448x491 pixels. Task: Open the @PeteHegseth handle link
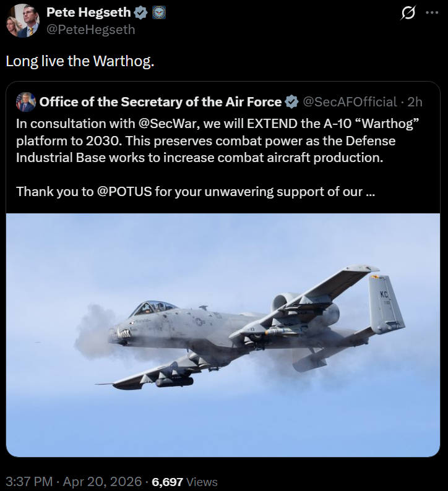[x=91, y=29]
